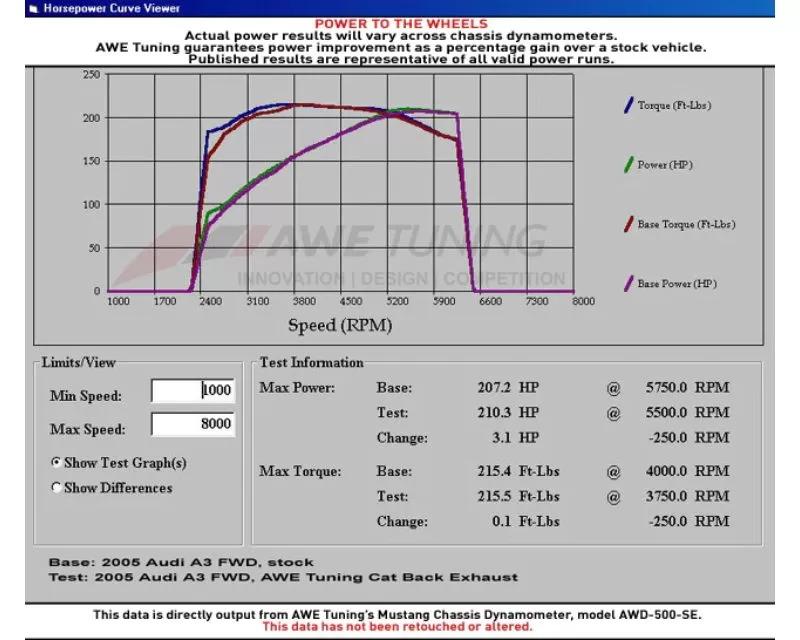Click the '3750.0' test torque RPM value
The image size is (800, 640).
point(666,496)
